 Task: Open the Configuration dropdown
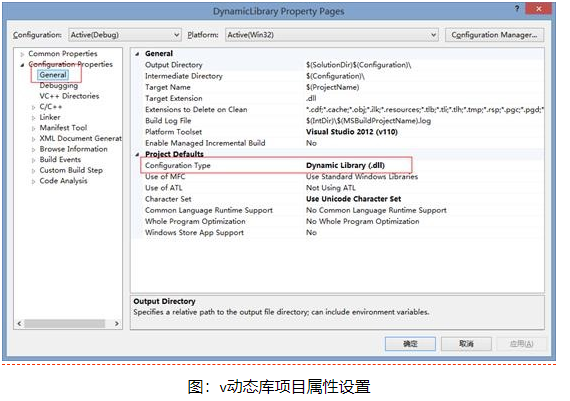tap(124, 35)
